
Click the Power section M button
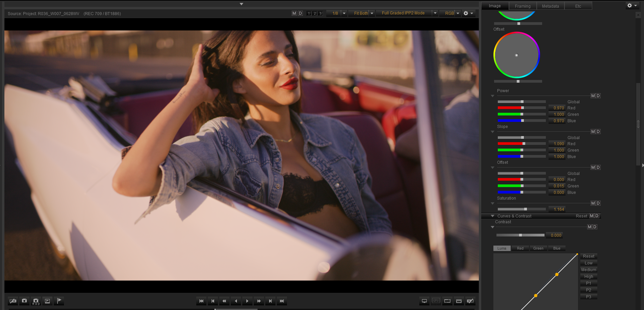(x=593, y=95)
